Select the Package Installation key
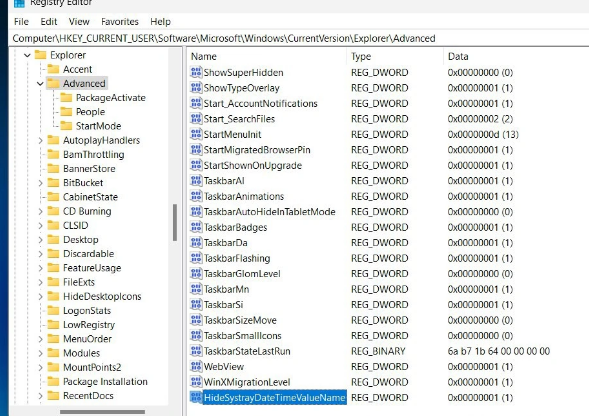589x416 pixels. point(105,381)
